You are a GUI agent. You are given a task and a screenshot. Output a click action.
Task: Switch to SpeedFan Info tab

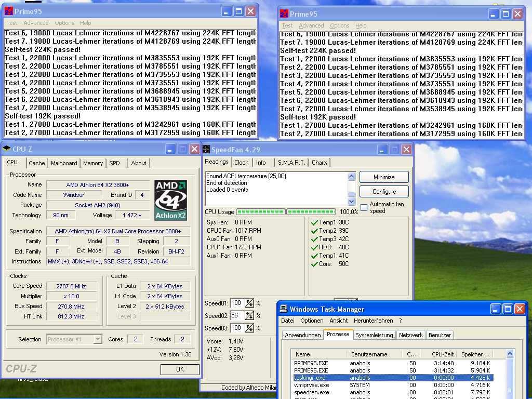261,163
